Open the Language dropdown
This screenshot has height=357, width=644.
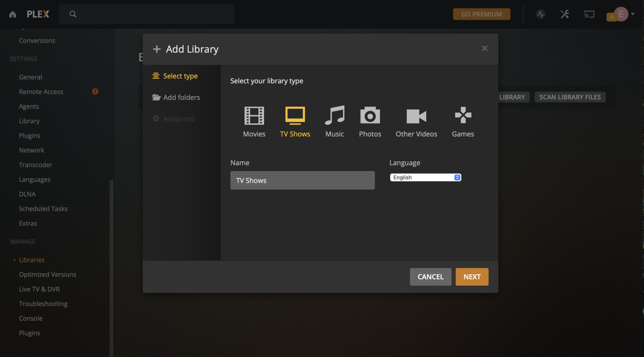click(425, 177)
